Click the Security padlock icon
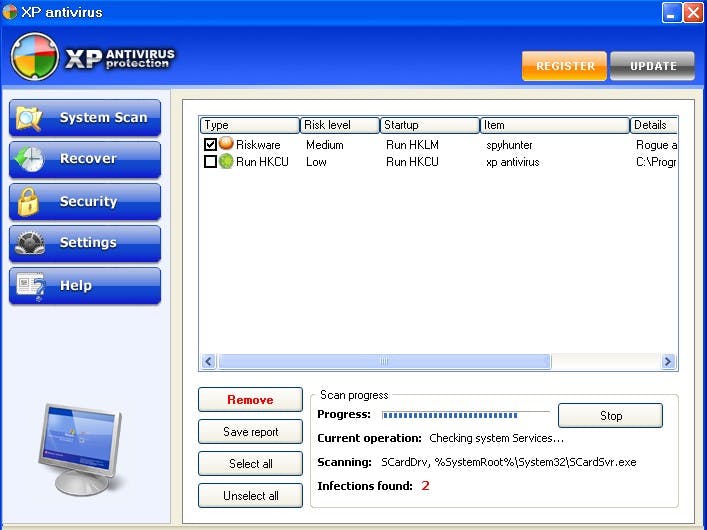This screenshot has width=707, height=530. point(28,202)
